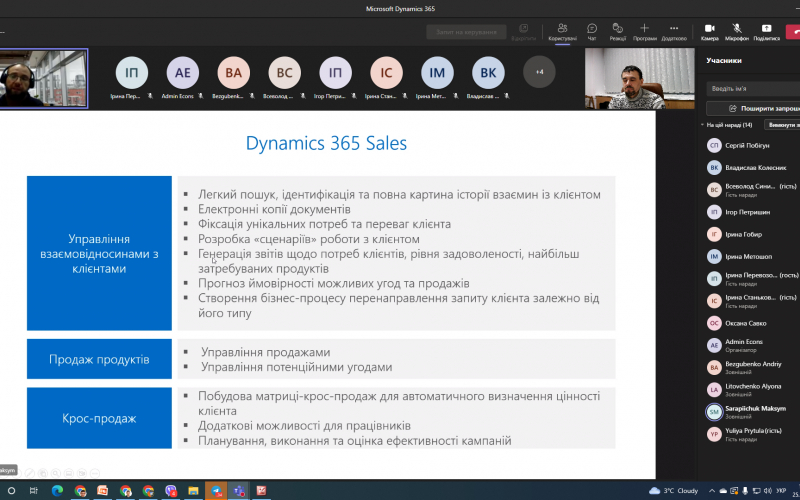
Task: Click the YP avatar of Yuliya Prytula
Action: click(x=714, y=434)
